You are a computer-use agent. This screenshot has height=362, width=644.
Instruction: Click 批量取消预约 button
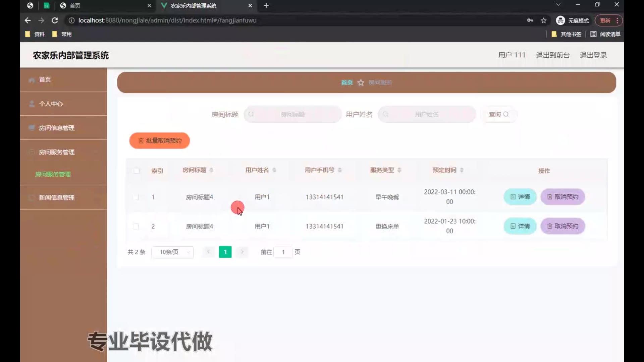pyautogui.click(x=160, y=140)
